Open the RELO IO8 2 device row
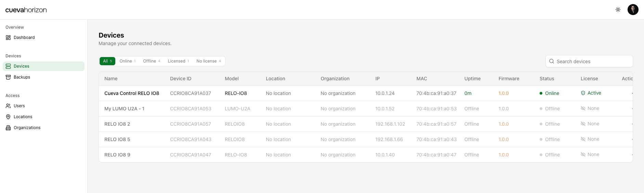 [x=365, y=124]
